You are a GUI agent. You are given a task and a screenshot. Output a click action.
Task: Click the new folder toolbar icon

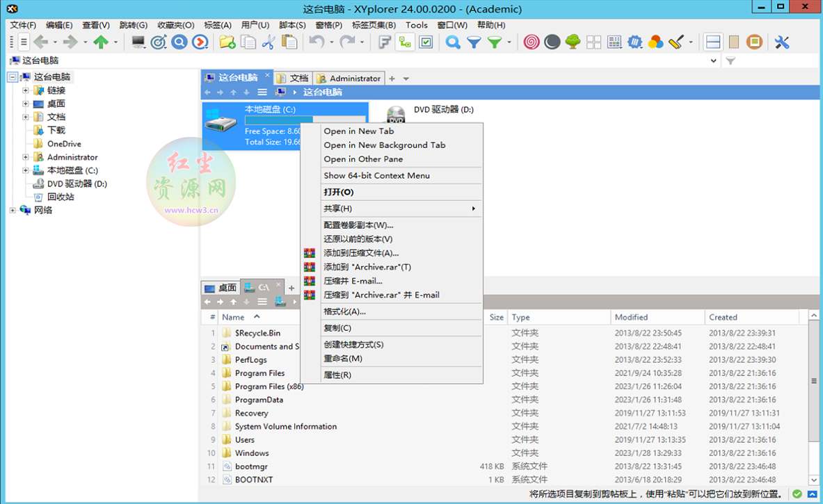click(x=227, y=42)
